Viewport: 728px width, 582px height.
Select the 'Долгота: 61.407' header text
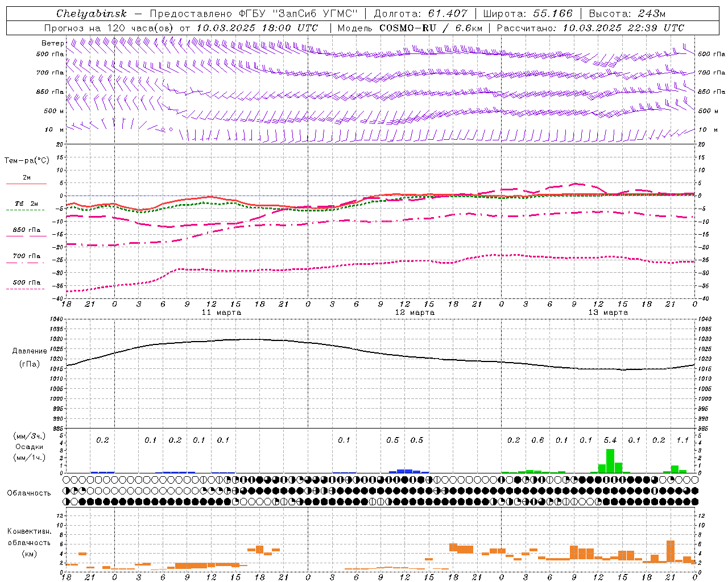click(421, 14)
